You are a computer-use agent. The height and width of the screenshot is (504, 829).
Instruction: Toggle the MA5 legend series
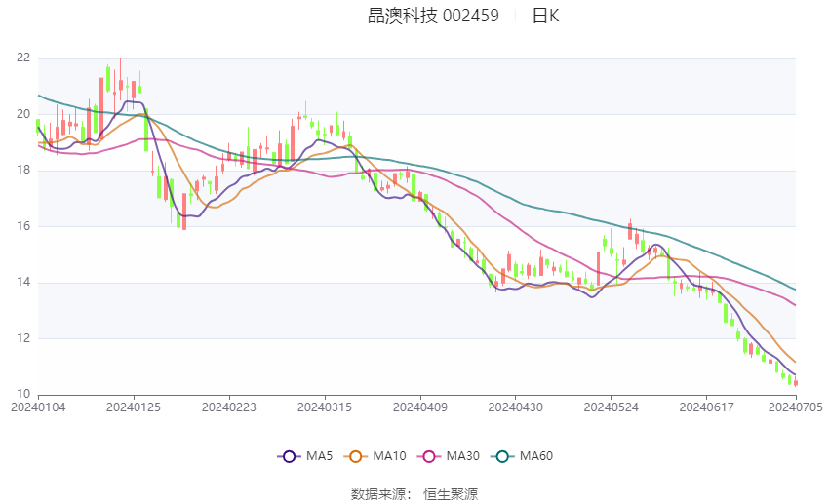[305, 456]
